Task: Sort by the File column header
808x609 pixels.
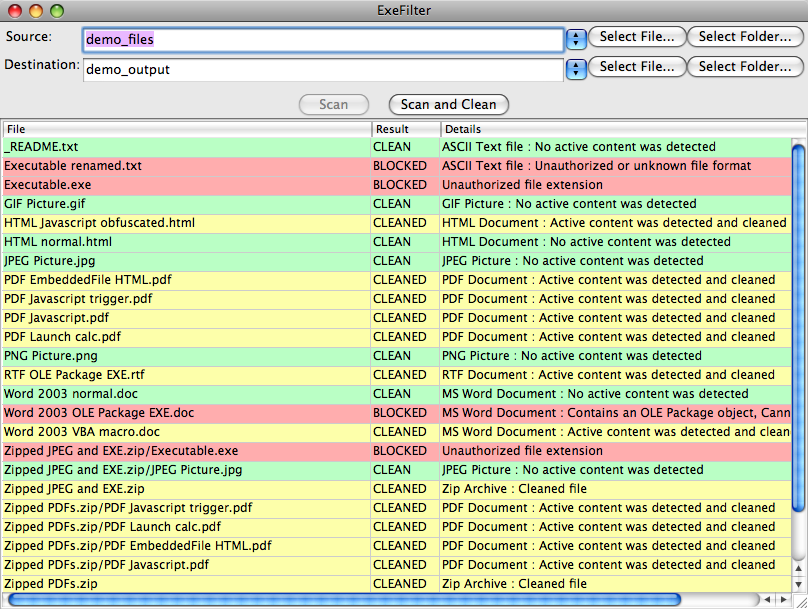Action: coord(187,129)
